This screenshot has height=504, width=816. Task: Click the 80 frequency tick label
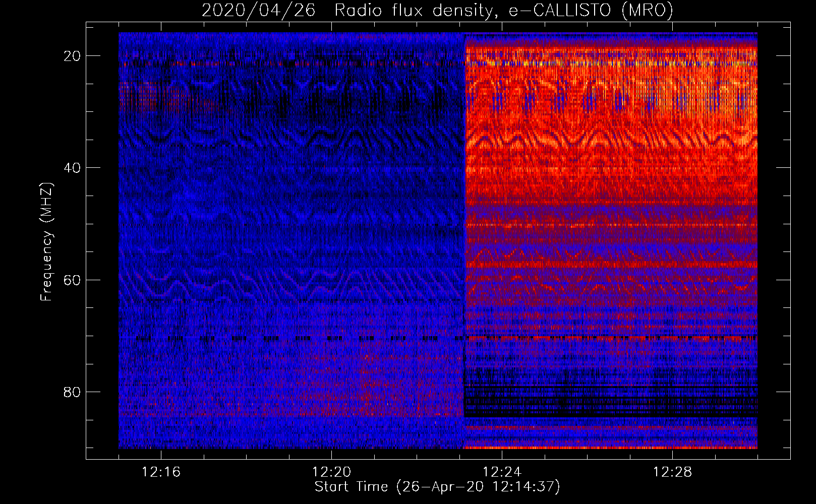click(73, 392)
